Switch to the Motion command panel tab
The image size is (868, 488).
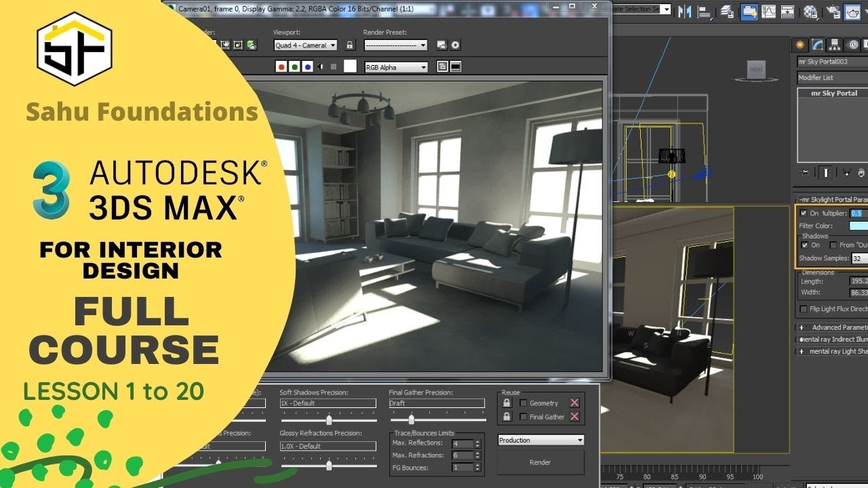tap(853, 45)
